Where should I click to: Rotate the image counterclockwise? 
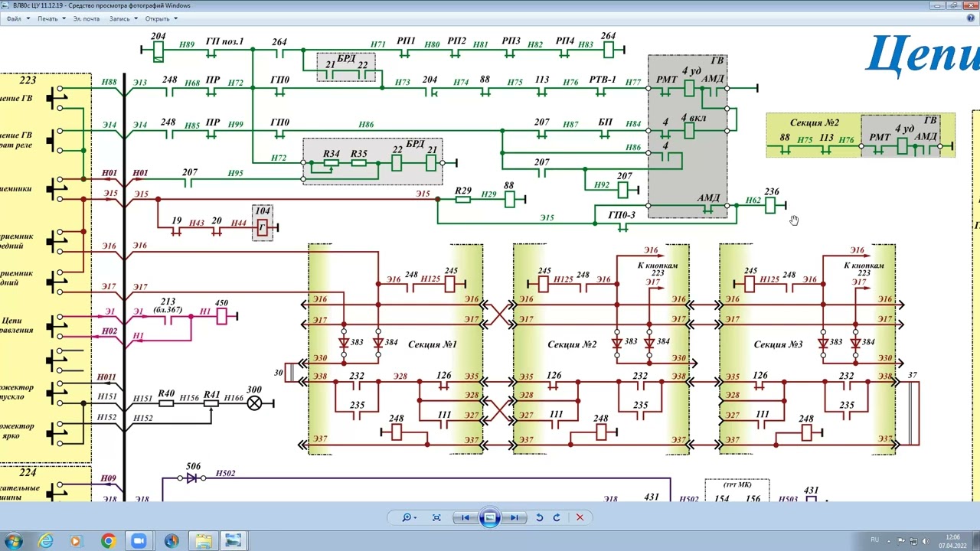click(539, 518)
